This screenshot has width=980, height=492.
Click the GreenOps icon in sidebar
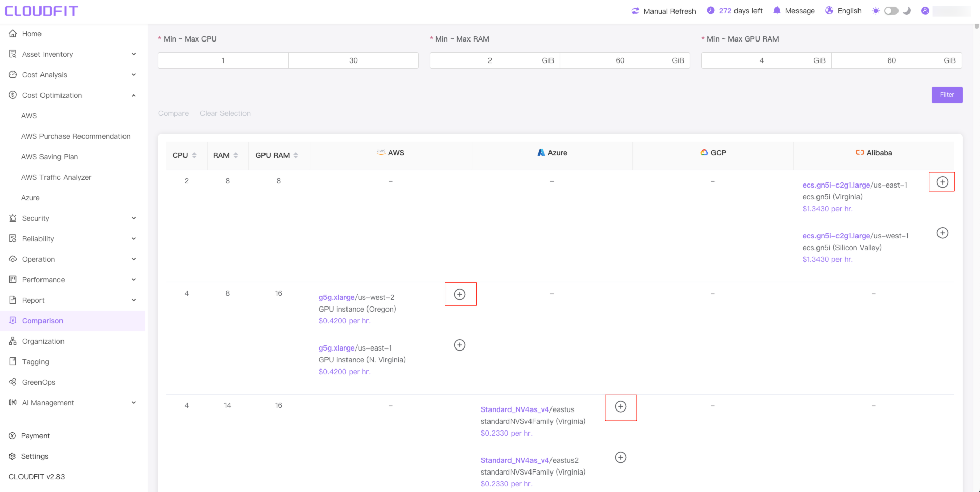[13, 382]
